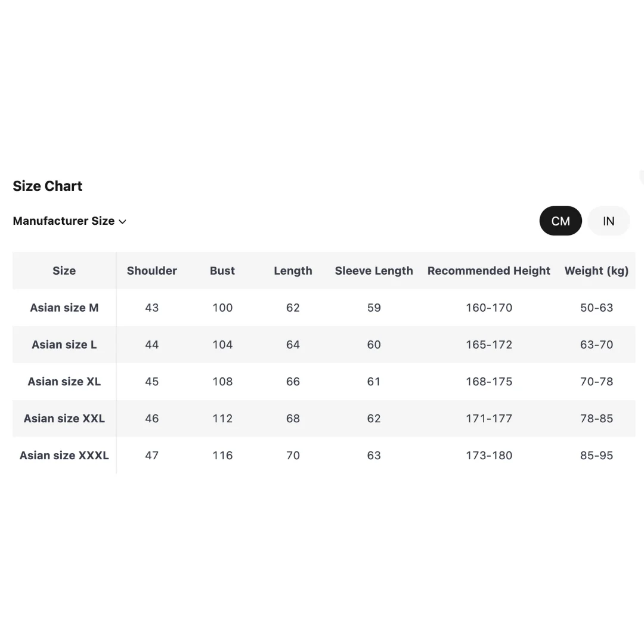
Task: Switch units to CM
Action: (561, 221)
